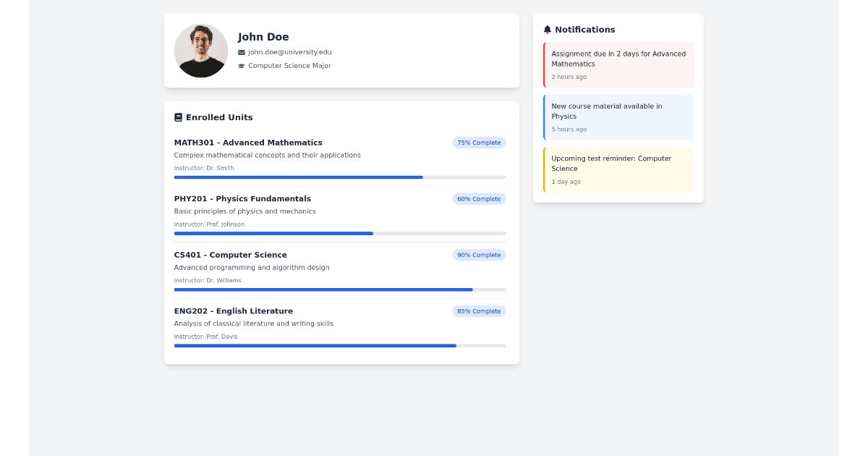Open the Assignment due notification for Advanced Mathematics

click(x=618, y=64)
